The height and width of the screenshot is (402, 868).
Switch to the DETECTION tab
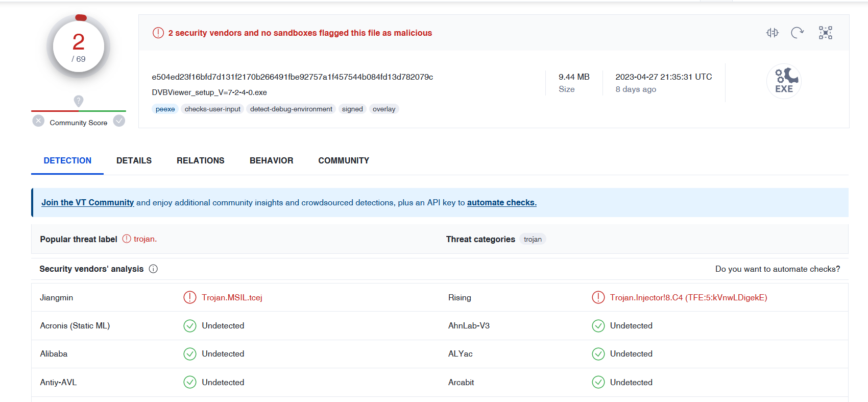(x=67, y=160)
